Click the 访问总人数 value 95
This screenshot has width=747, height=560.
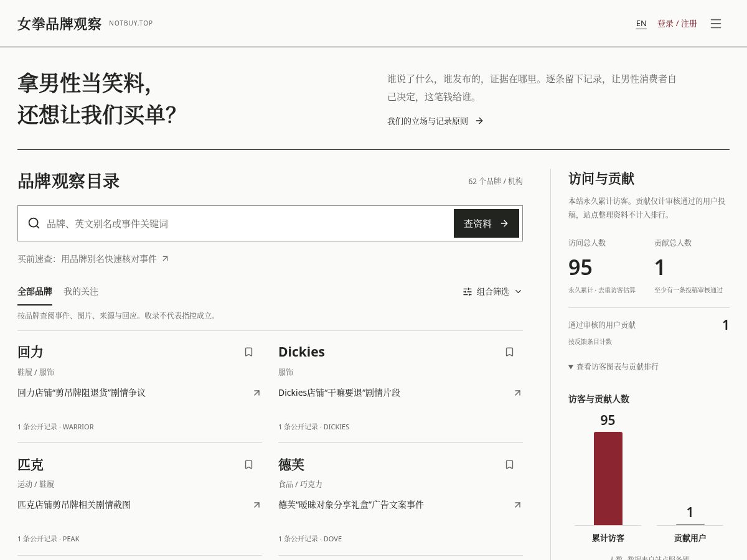coord(580,268)
